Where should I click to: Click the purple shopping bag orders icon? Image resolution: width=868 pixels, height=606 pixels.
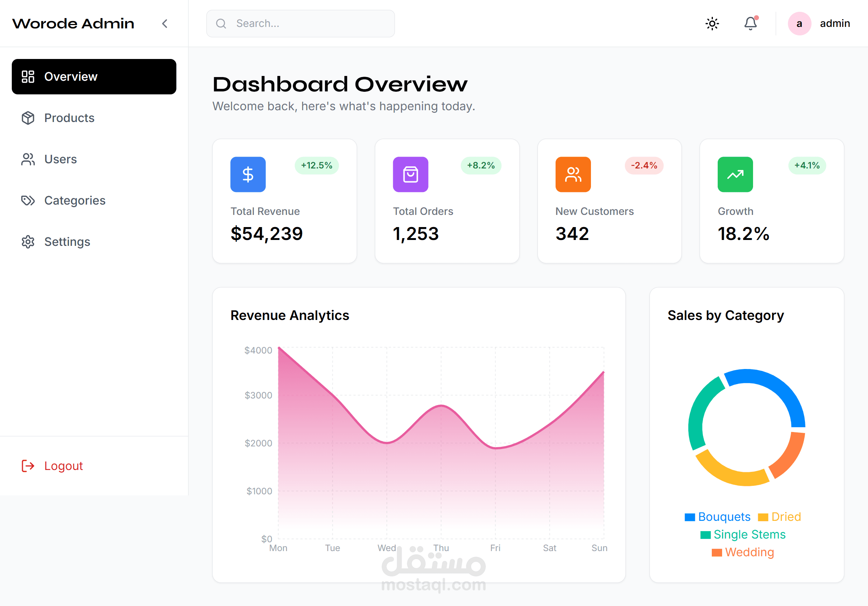[x=410, y=174]
